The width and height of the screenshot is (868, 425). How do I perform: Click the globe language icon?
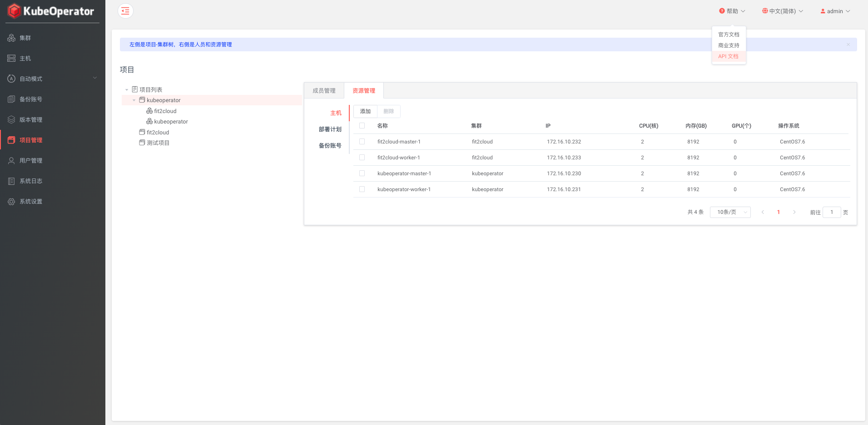765,11
